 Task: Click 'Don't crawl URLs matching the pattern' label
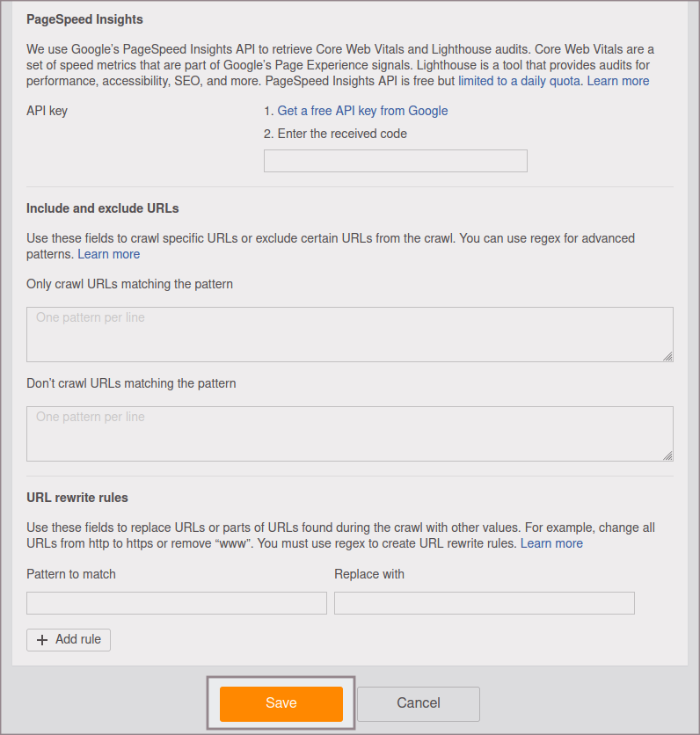tap(131, 383)
